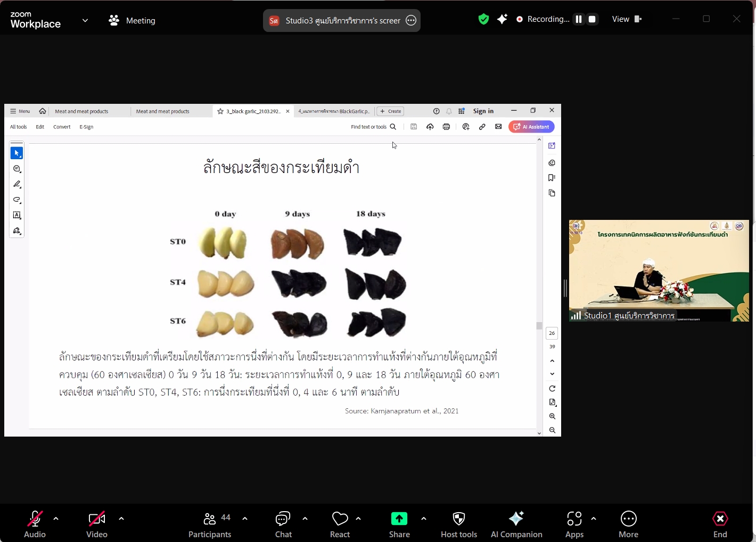The height and width of the screenshot is (542, 756).
Task: Expand Participants options caret
Action: (245, 519)
